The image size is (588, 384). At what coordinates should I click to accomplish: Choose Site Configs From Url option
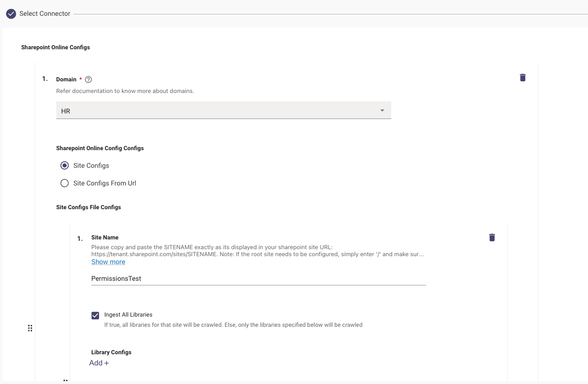coord(65,183)
